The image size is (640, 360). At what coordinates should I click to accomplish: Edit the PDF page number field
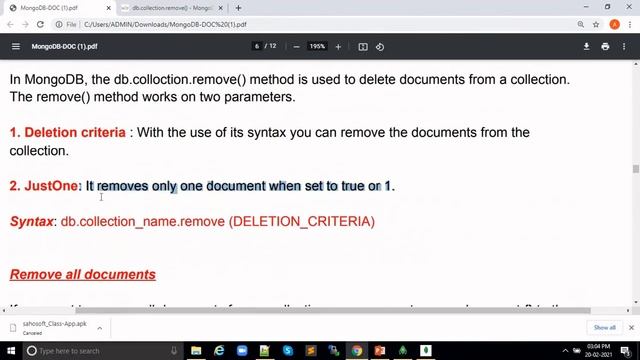[x=257, y=46]
